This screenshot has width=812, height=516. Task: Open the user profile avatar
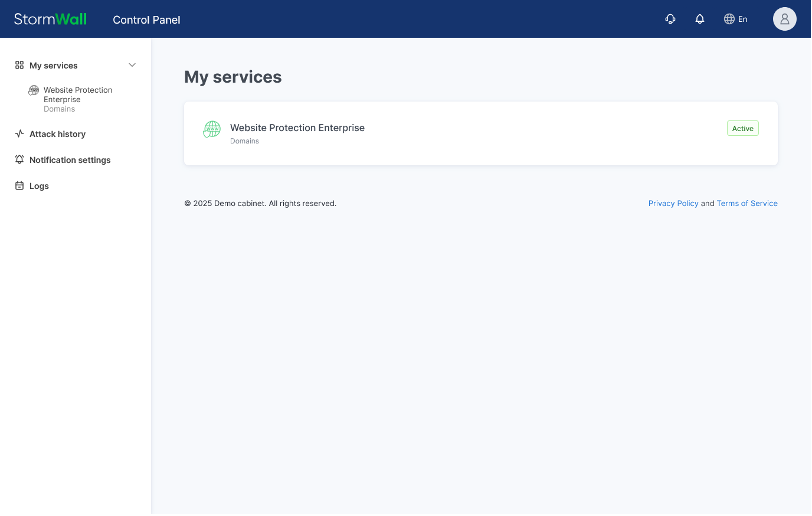(x=784, y=19)
